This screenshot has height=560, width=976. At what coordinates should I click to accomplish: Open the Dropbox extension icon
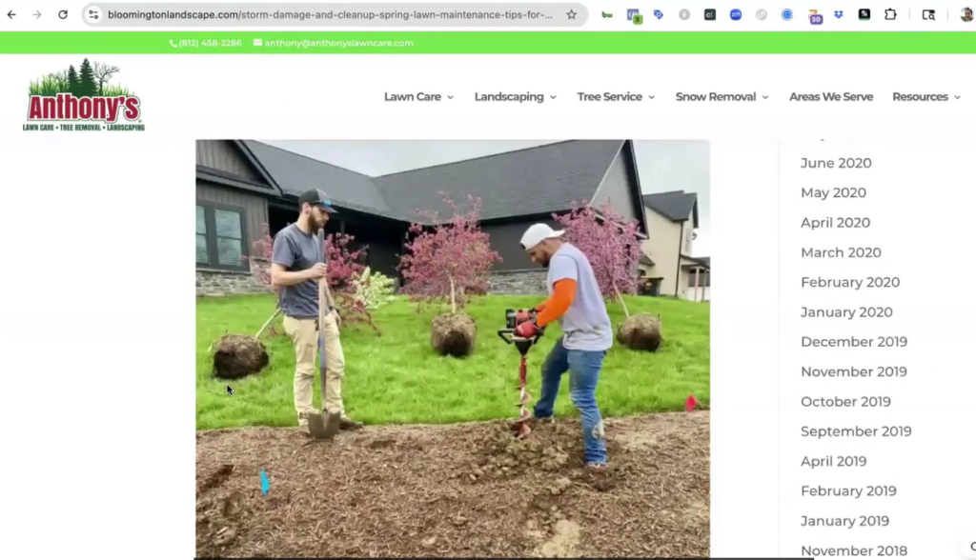pos(840,14)
